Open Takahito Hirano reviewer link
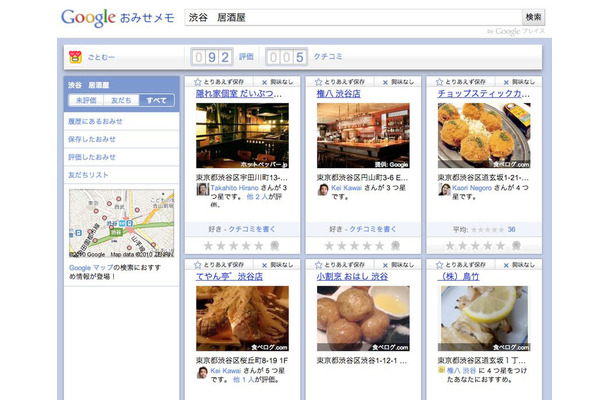 point(234,188)
